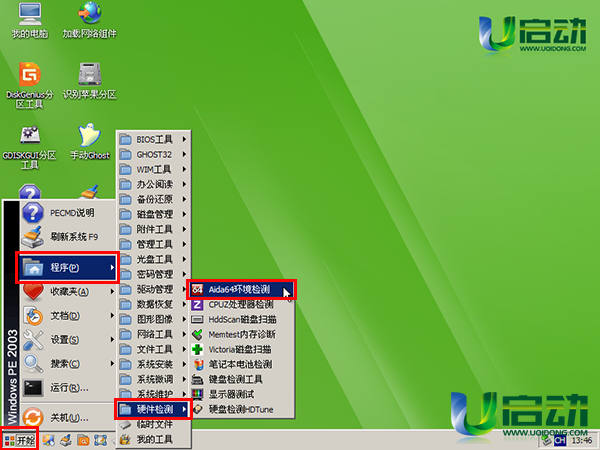Expand the 备份还原 folder submenu
The image size is (600, 450).
pos(153,199)
